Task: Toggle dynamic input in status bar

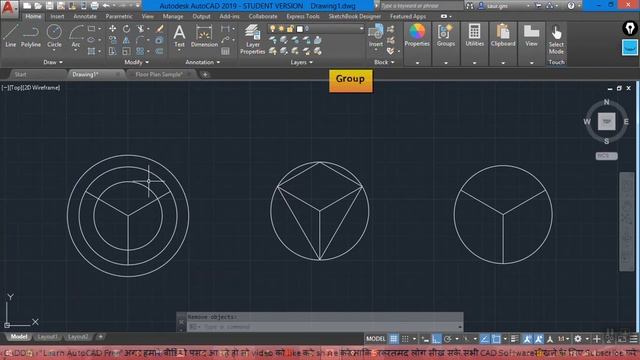Action: [x=425, y=339]
